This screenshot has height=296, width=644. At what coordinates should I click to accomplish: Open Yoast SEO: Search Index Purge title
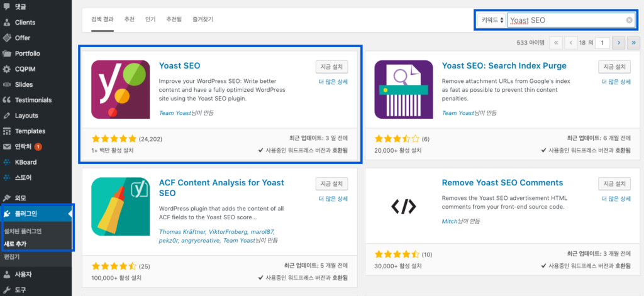click(504, 66)
